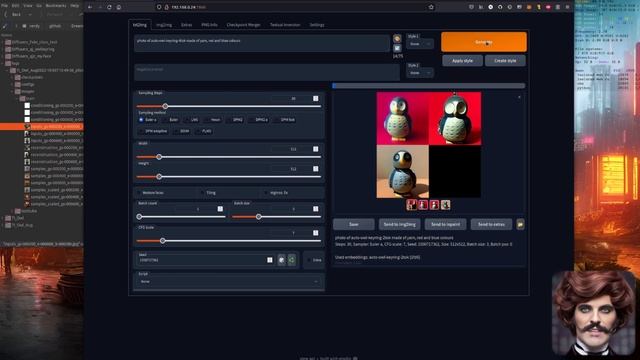Image resolution: width=640 pixels, height=360 pixels.
Task: Click the negative prompt text field
Action: click(x=267, y=72)
